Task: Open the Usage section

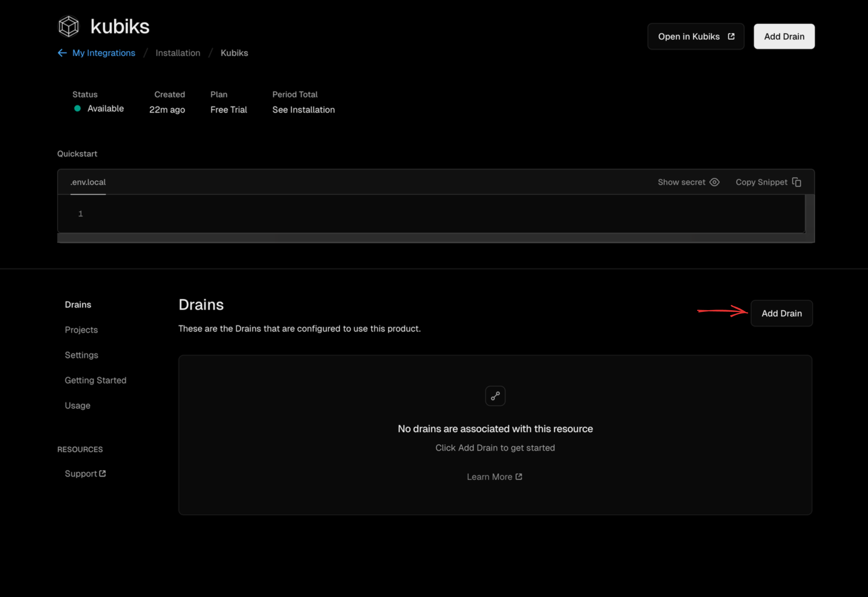Action: click(78, 405)
